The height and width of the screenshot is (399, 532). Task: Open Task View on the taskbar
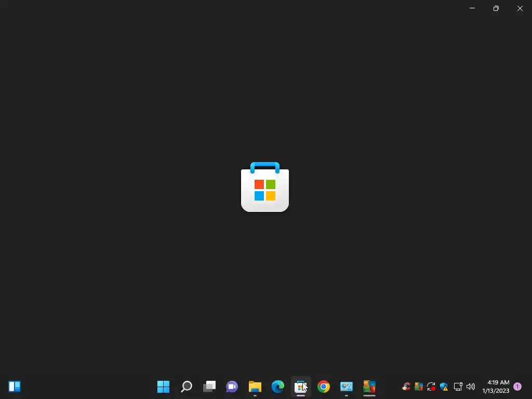[x=209, y=387]
